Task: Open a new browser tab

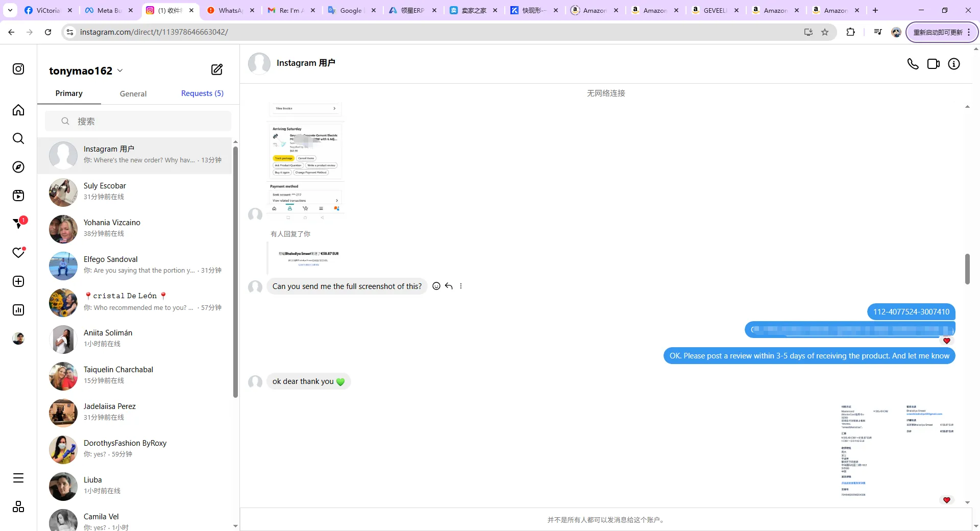Action: [x=875, y=10]
